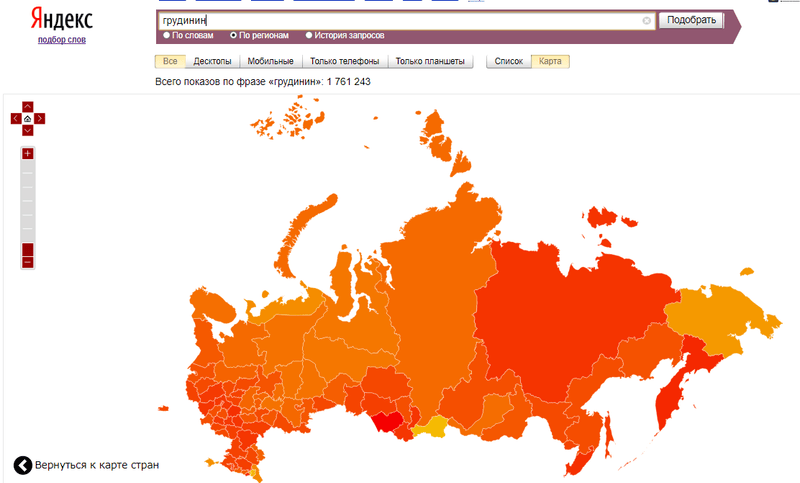Click the Всего показов 1 761 243 text
Viewport: 800px width, 483px height.
263,82
